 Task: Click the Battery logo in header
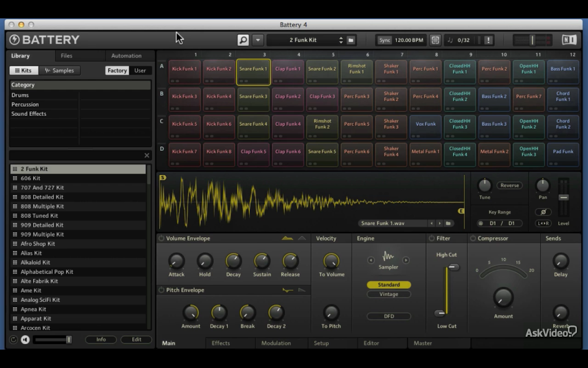(x=45, y=40)
